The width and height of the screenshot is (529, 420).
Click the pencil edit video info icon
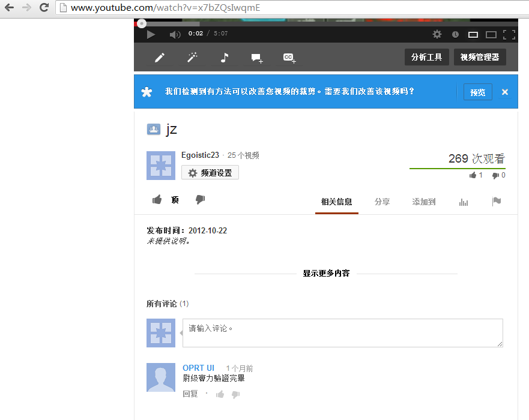160,58
